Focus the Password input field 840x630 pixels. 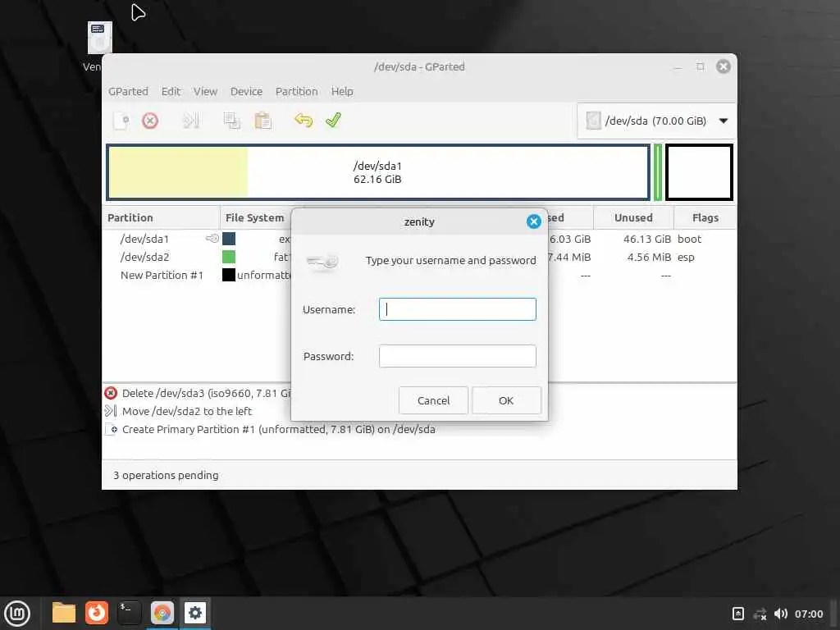[458, 356]
